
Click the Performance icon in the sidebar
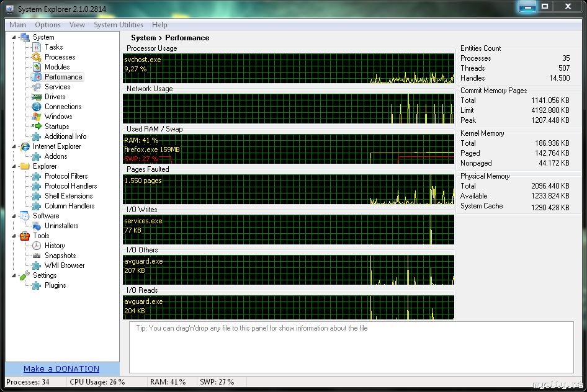click(x=37, y=77)
